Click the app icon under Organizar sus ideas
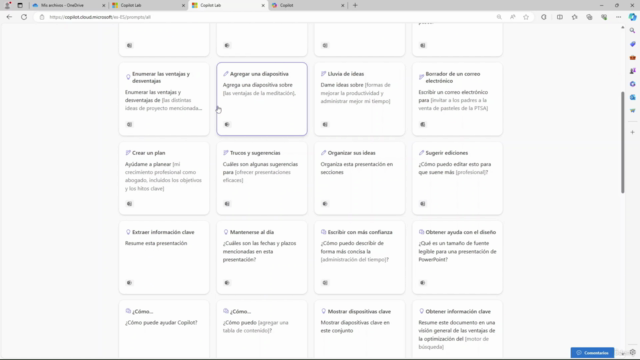Viewport: 640px width, 360px height. (325, 204)
